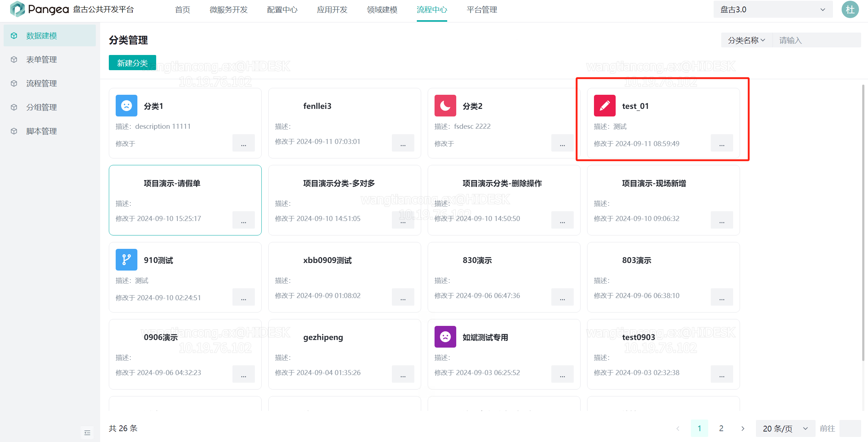Click the 数据建模 sidebar cube icon
The image size is (868, 442).
coord(14,35)
